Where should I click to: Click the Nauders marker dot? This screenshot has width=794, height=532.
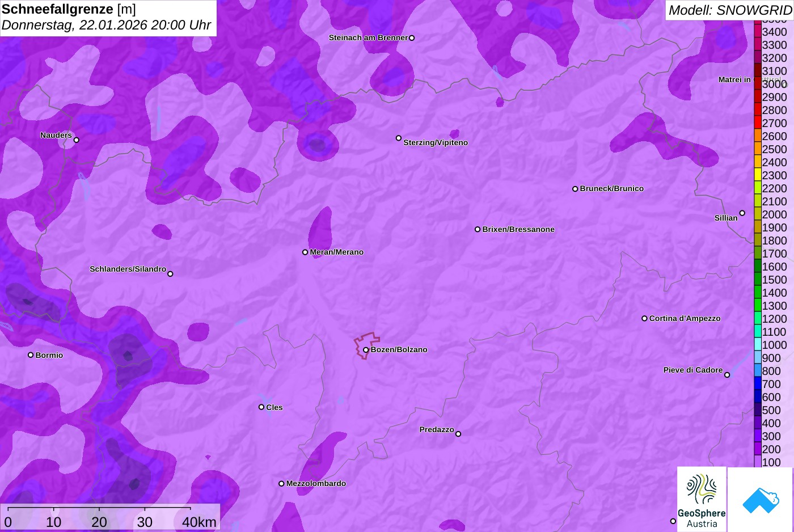coord(77,140)
